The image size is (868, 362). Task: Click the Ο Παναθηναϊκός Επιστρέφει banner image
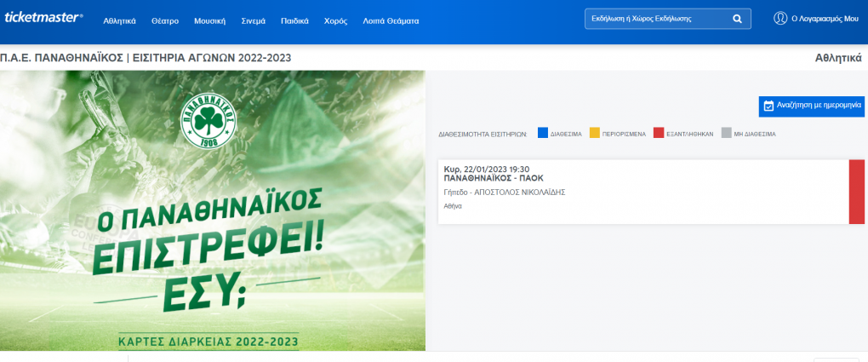click(213, 210)
